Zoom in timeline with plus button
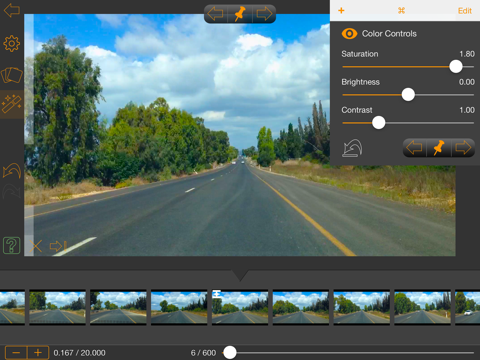This screenshot has height=360, width=480. (x=38, y=353)
